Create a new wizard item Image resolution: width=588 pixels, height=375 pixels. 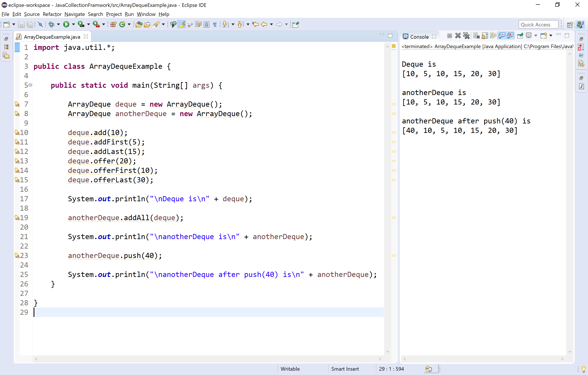pos(7,25)
